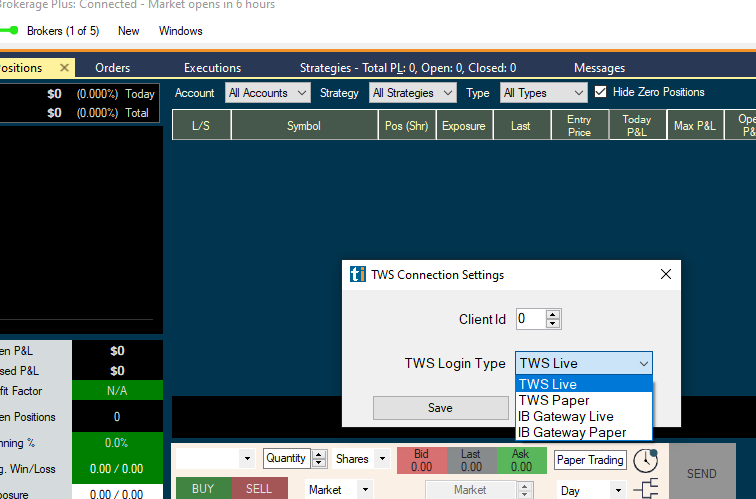The width and height of the screenshot is (756, 499).
Task: Click Save in TWS Connection Settings
Action: point(440,408)
